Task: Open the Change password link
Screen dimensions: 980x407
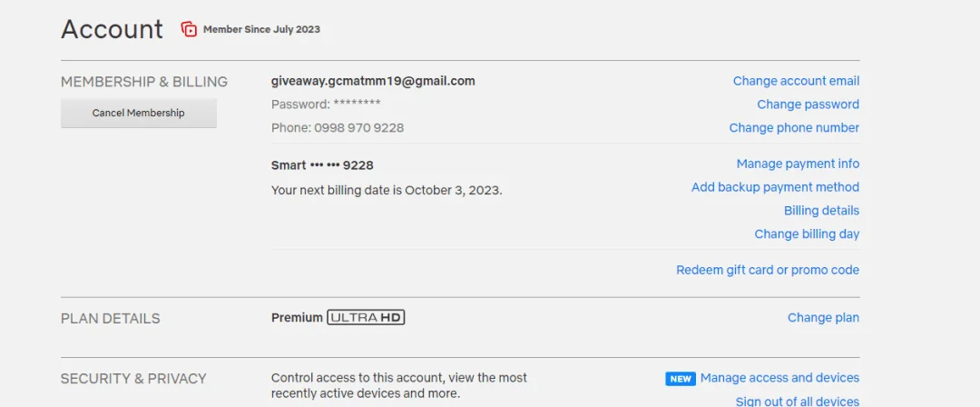Action: 808,104
